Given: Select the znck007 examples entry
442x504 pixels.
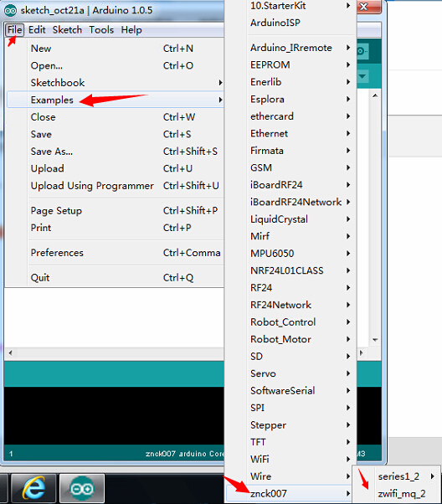Looking at the screenshot, I should 290,493.
